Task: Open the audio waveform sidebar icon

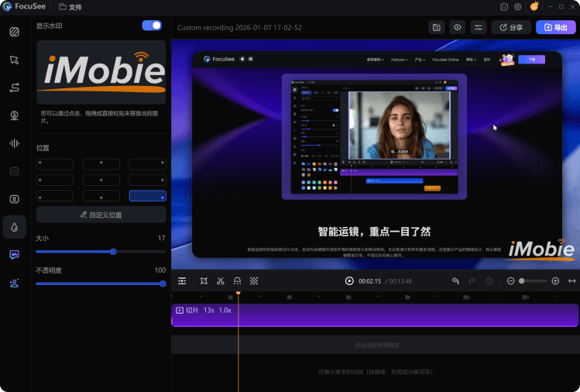Action: tap(15, 143)
